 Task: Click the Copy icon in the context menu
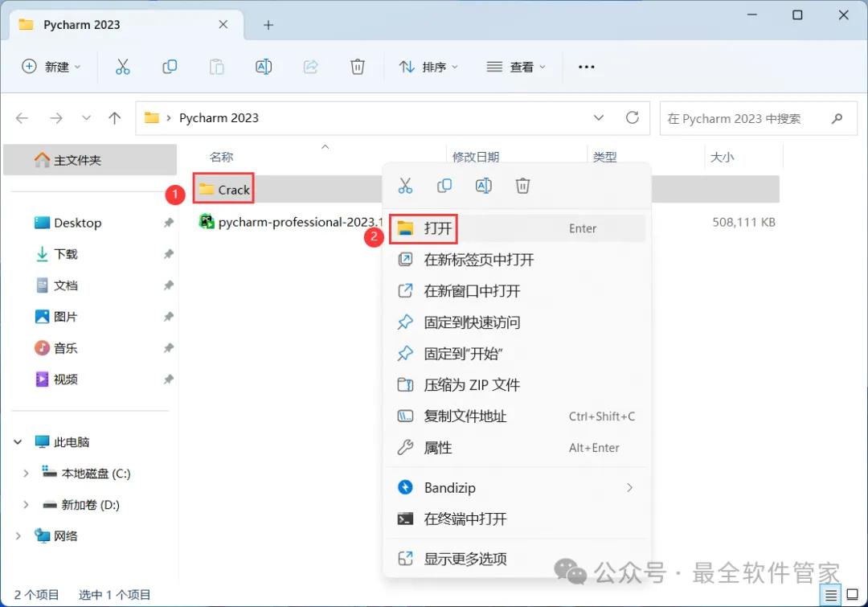click(444, 186)
